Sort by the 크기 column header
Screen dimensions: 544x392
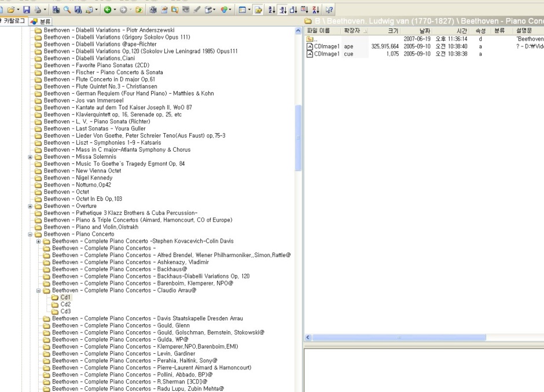(385, 31)
